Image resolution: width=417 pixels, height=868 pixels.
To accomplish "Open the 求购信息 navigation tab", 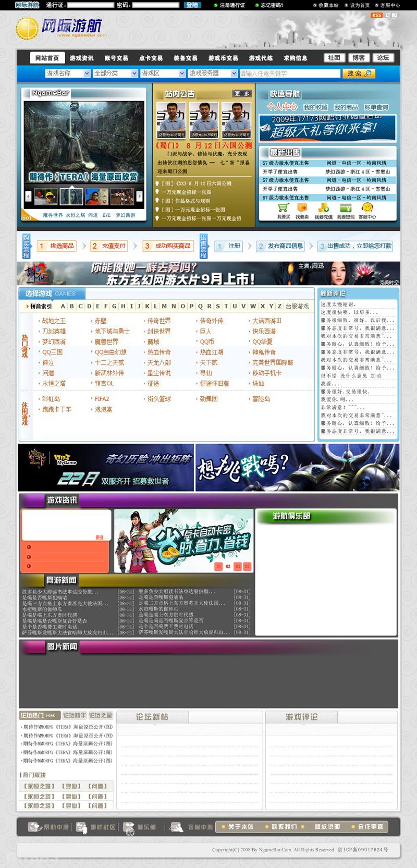I will point(296,58).
